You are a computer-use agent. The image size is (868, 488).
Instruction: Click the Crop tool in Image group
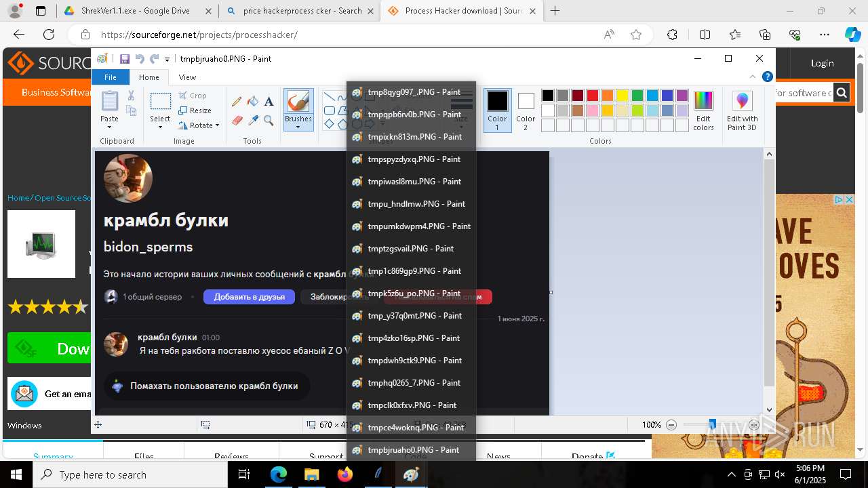(193, 96)
